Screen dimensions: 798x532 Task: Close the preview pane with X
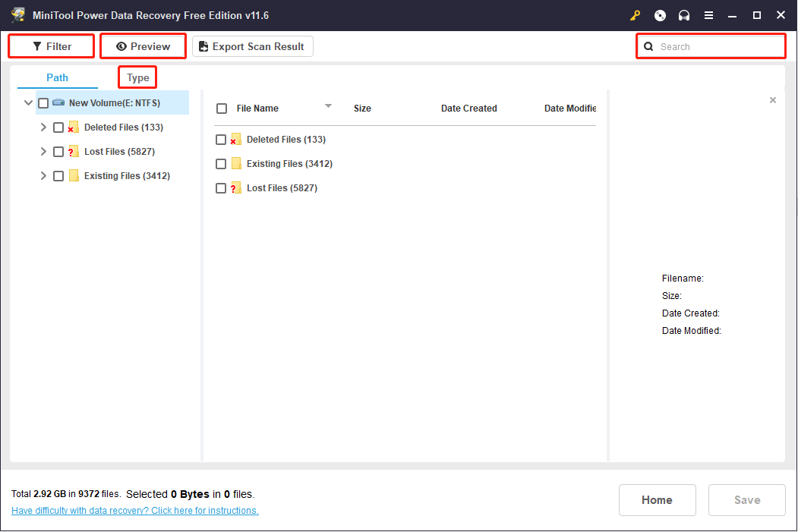click(x=773, y=100)
